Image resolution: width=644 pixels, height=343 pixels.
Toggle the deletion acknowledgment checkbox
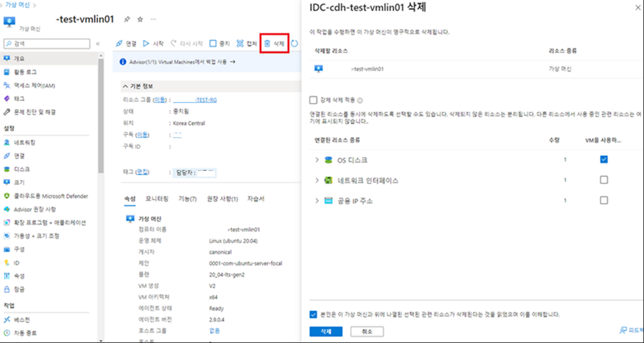point(314,314)
